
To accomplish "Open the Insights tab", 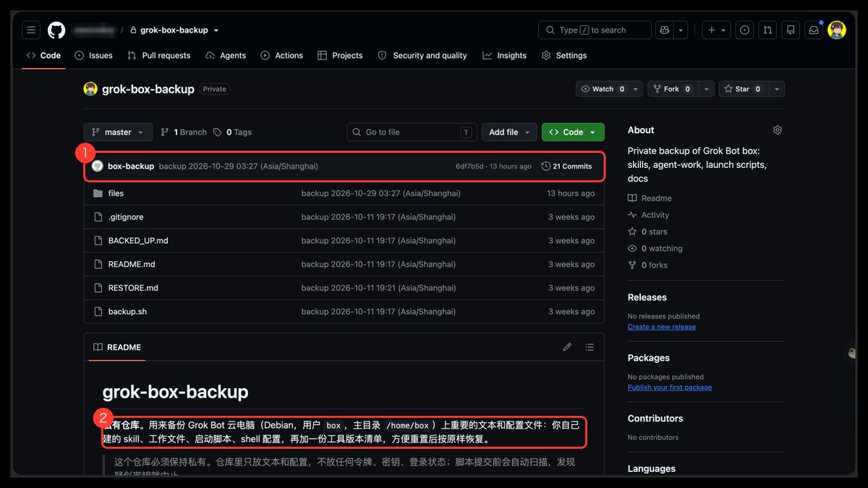I will (x=505, y=56).
